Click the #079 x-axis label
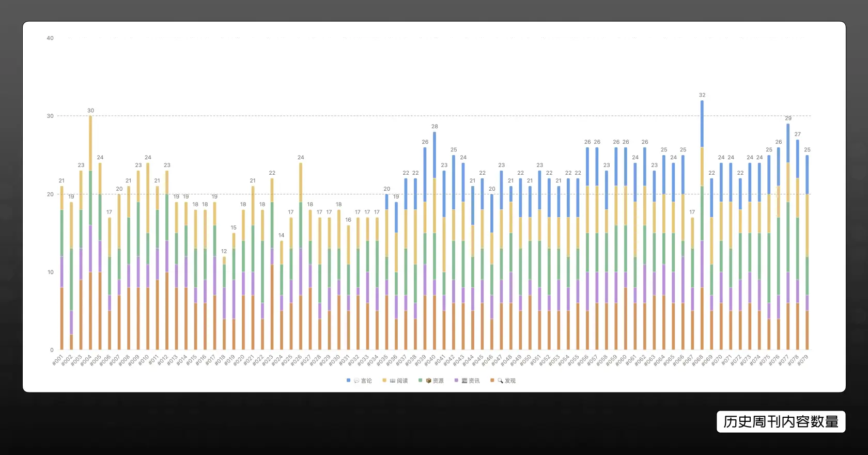Viewport: 868px width, 455px height. coord(802,360)
